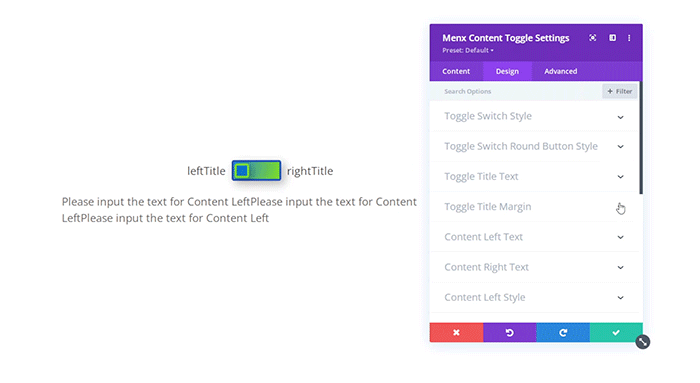Discard changes with the red X button
Screen dimensions: 700x383
pos(456,333)
